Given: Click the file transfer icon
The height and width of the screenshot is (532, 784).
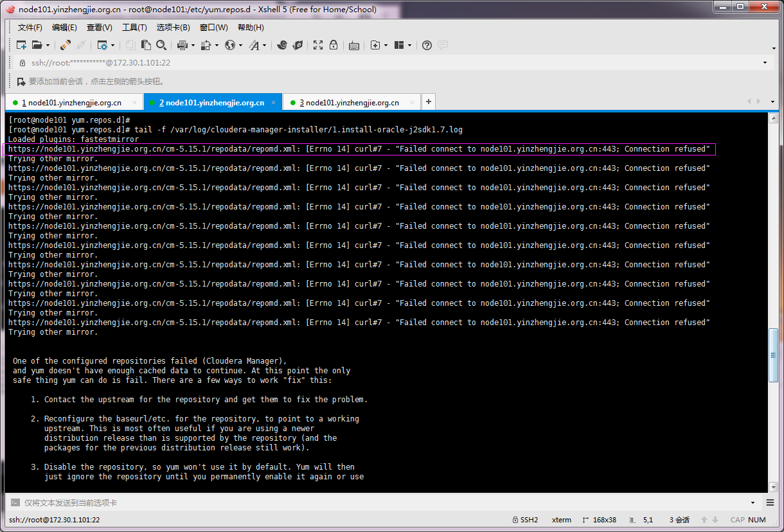Looking at the screenshot, I should 206,45.
